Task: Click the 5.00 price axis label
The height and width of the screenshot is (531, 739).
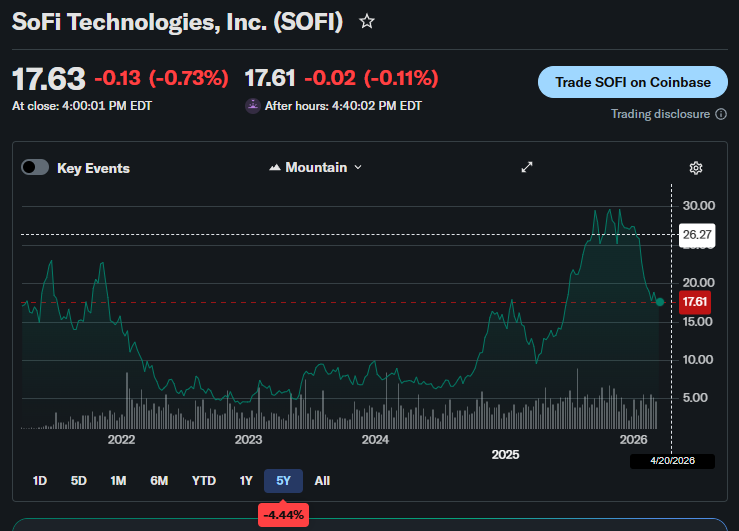Action: click(695, 398)
